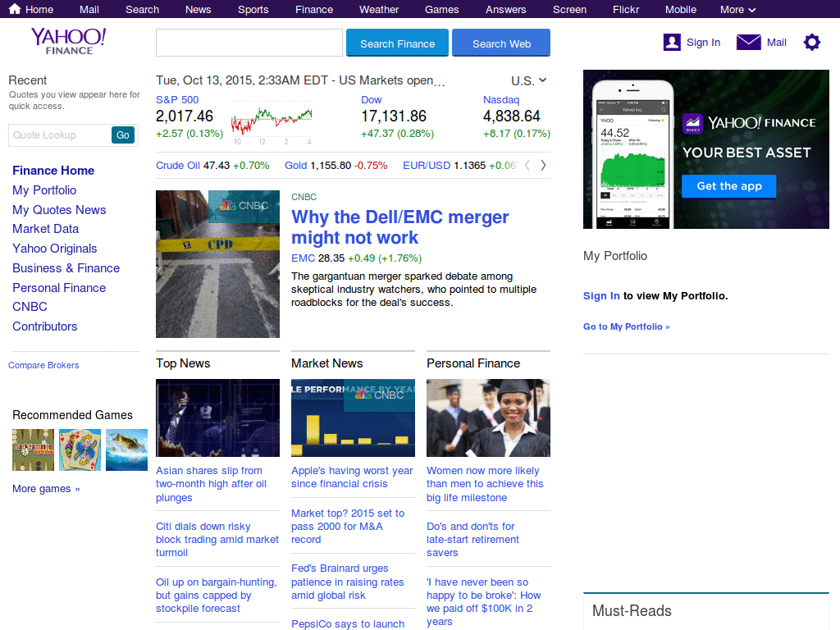Open the Dell/EMC merger headline
The width and height of the screenshot is (840, 630).
[x=399, y=227]
